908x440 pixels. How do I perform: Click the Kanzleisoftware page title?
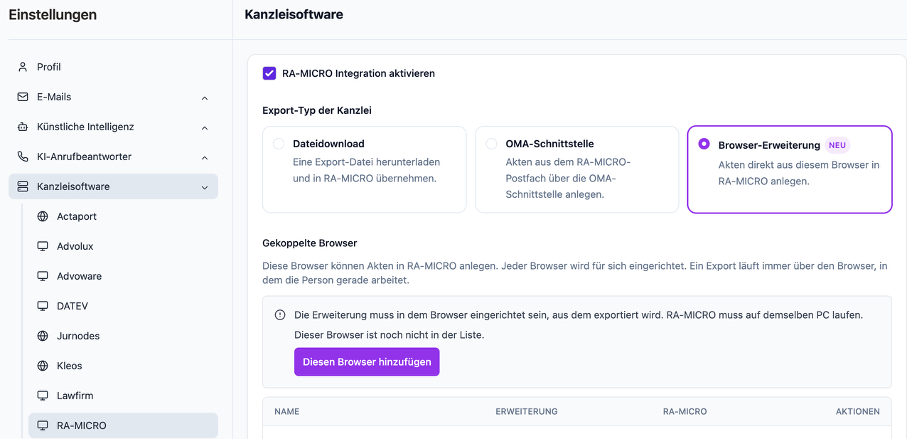pos(294,14)
